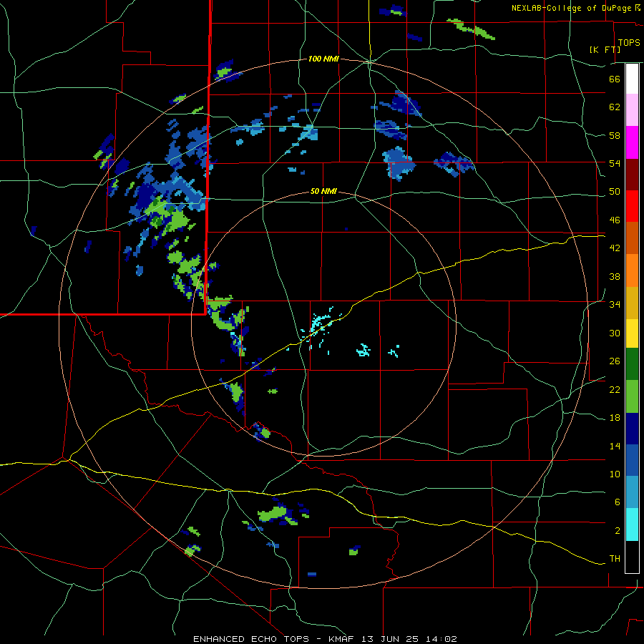Image resolution: width=644 pixels, height=644 pixels.
Task: Click the '54' scale label
Action: coord(615,163)
